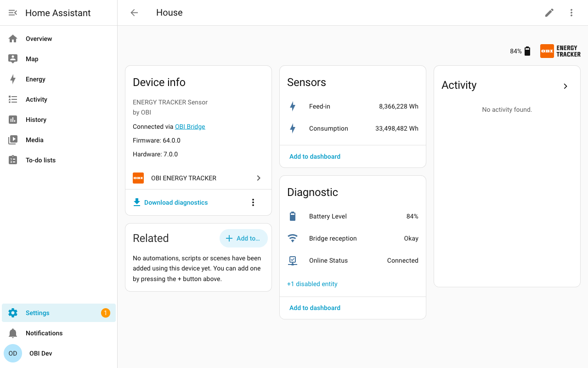Click the OD user avatar
The width and height of the screenshot is (588, 368).
[13, 353]
